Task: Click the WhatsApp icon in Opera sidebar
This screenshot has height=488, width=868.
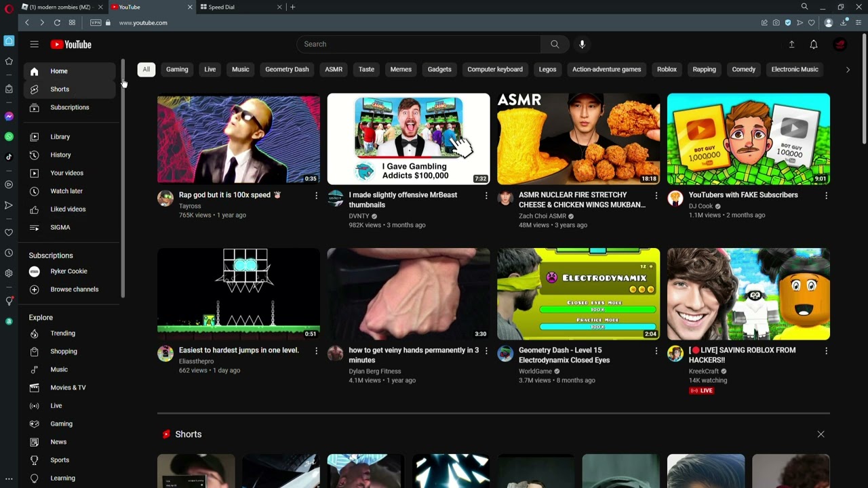Action: click(9, 136)
